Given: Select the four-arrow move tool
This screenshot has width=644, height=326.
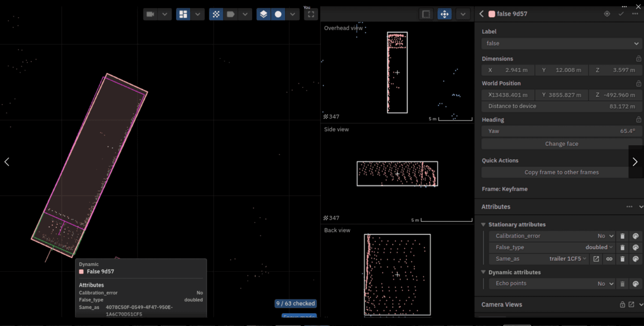Looking at the screenshot, I should click(444, 14).
